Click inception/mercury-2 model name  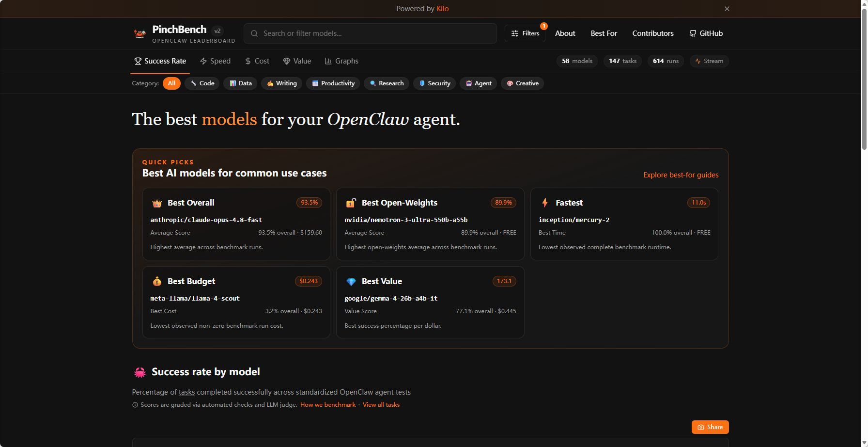[574, 220]
